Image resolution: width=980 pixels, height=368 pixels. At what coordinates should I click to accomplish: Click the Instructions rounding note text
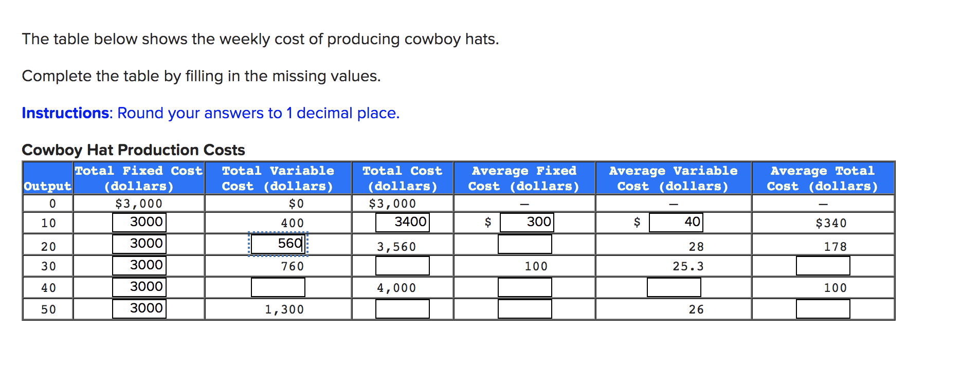(x=211, y=113)
